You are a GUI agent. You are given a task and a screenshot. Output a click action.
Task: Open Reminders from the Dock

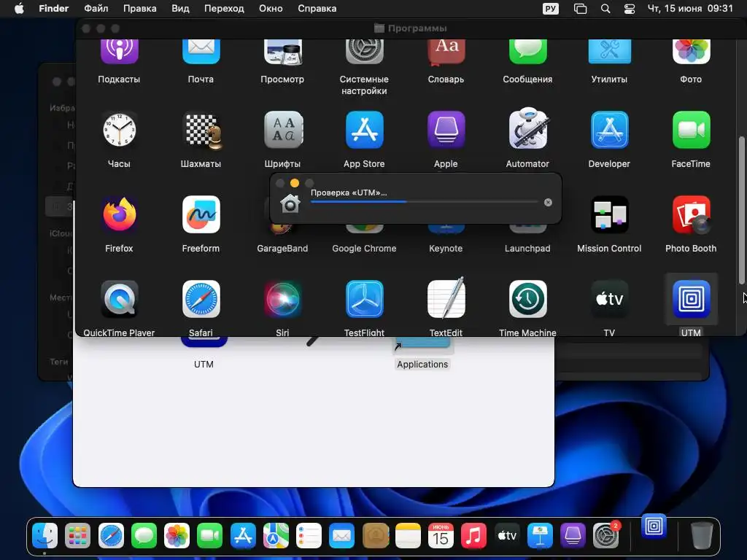tap(309, 536)
